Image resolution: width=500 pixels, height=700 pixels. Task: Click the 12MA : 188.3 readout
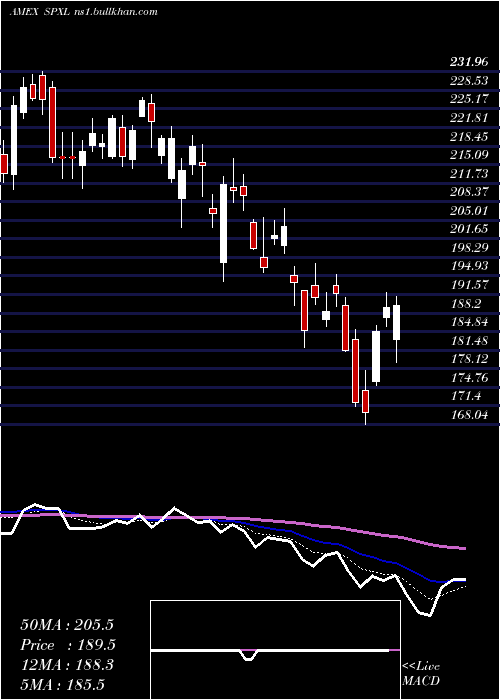67,665
